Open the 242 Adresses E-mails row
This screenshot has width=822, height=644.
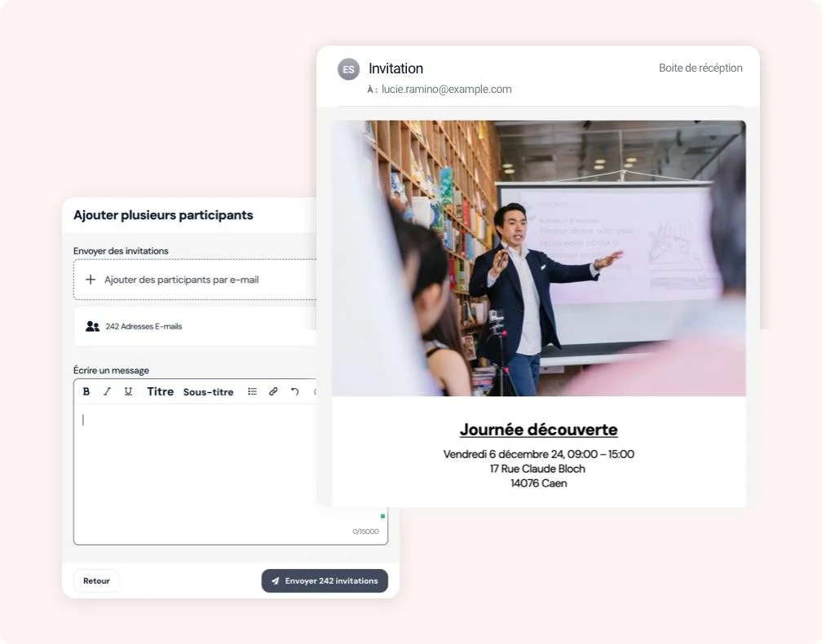196,326
